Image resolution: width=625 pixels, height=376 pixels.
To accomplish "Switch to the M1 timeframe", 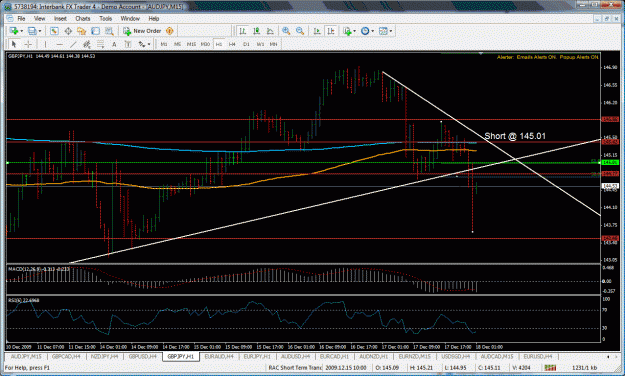I will click(164, 44).
